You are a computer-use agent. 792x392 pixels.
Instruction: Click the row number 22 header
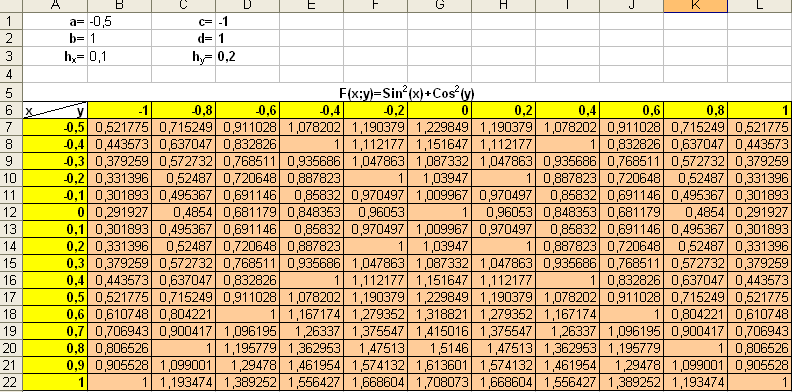11,382
